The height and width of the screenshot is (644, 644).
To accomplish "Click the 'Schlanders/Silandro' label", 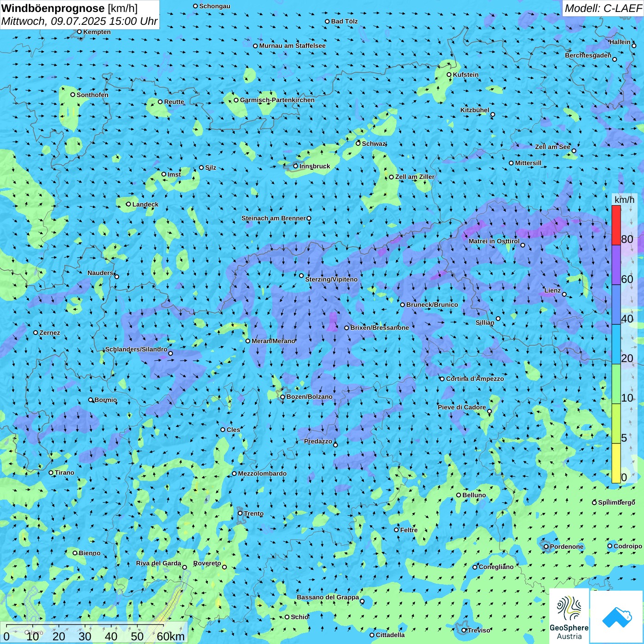I will pos(136,349).
